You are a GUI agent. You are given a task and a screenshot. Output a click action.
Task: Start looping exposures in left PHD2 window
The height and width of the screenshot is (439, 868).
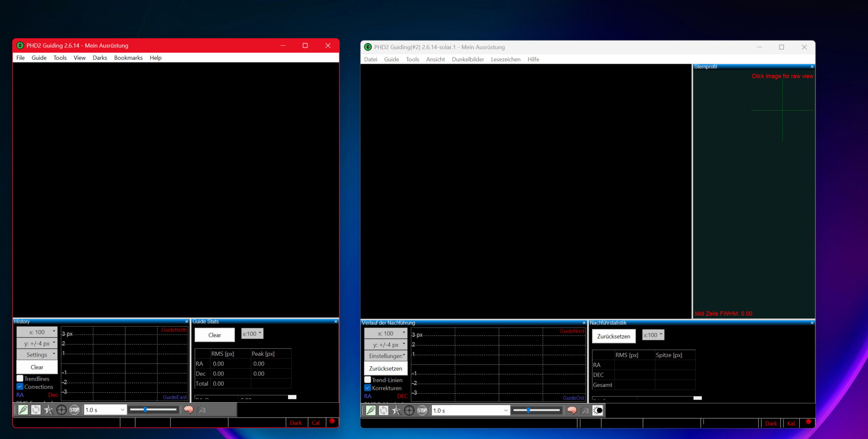(36, 410)
